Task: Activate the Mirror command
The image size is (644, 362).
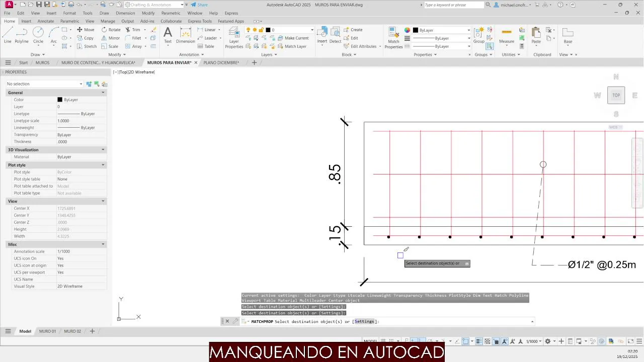Action: pyautogui.click(x=111, y=38)
